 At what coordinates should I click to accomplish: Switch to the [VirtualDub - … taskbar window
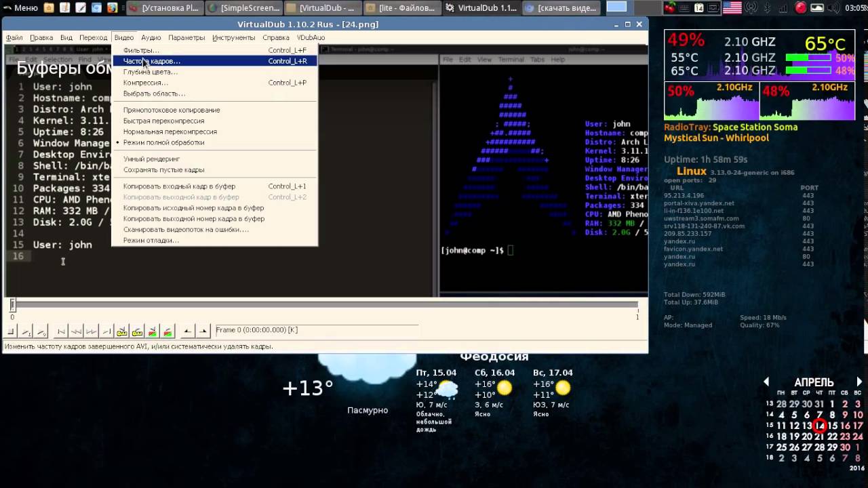322,8
